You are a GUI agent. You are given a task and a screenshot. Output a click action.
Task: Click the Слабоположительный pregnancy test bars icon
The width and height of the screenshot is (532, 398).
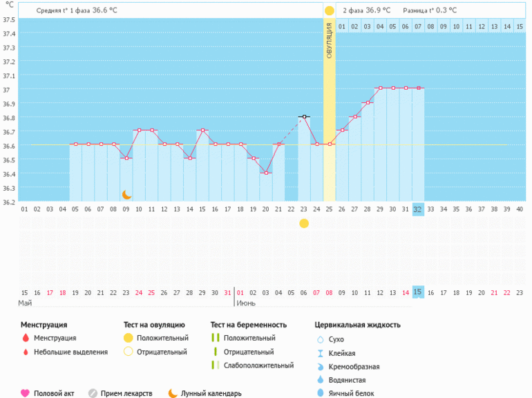215,365
